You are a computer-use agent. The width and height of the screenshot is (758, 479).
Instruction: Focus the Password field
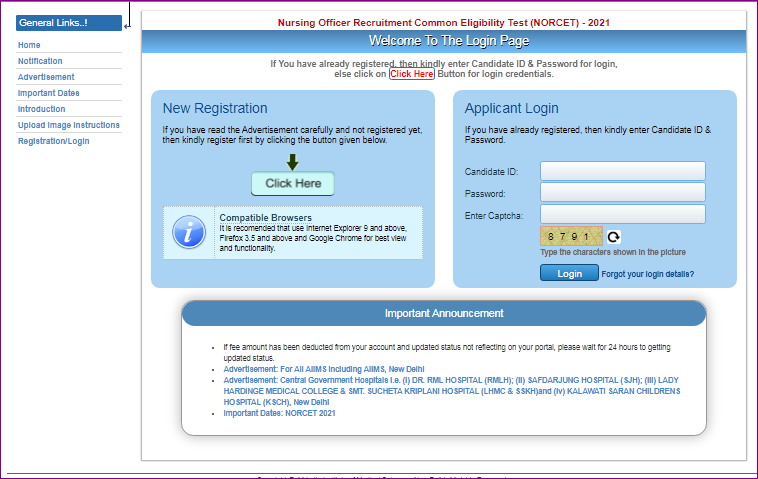pyautogui.click(x=622, y=192)
